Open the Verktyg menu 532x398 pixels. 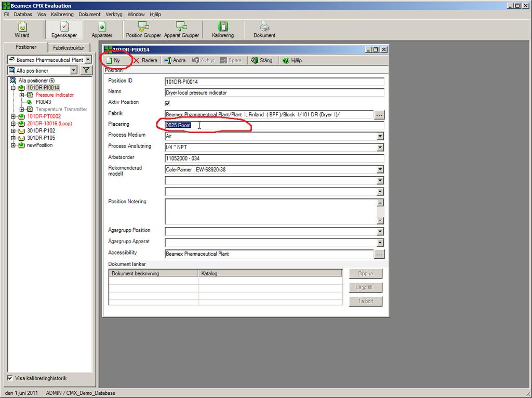click(114, 14)
